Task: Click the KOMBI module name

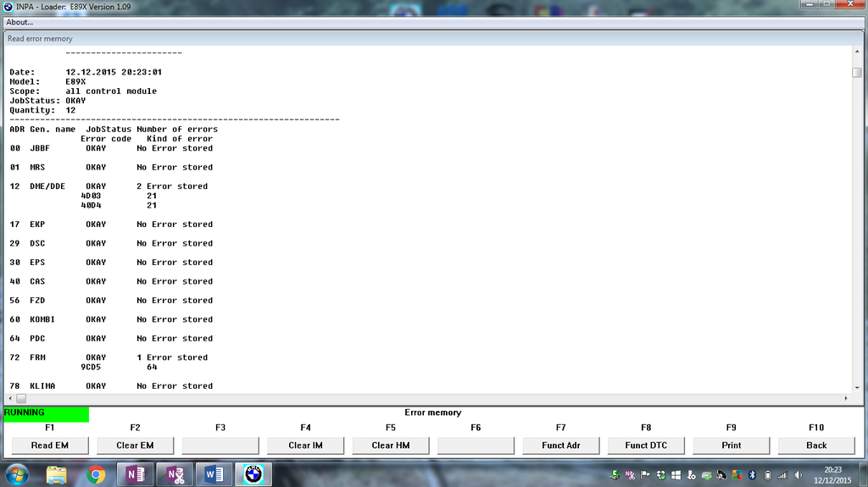Action: 42,319
